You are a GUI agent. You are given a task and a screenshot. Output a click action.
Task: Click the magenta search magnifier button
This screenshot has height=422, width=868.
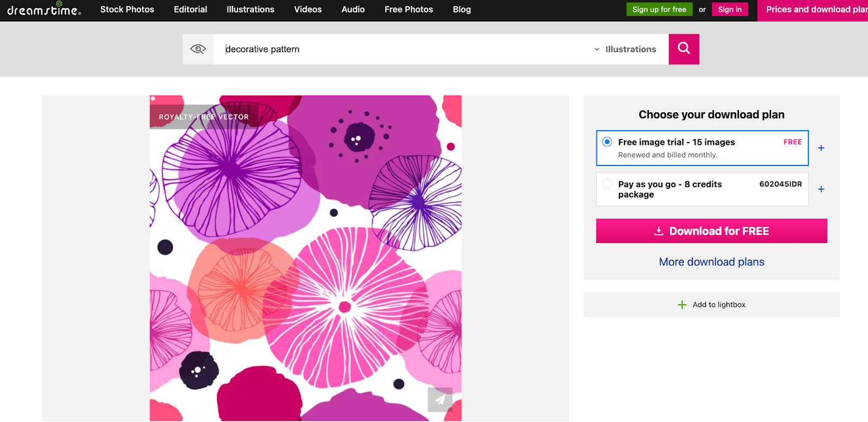(684, 49)
